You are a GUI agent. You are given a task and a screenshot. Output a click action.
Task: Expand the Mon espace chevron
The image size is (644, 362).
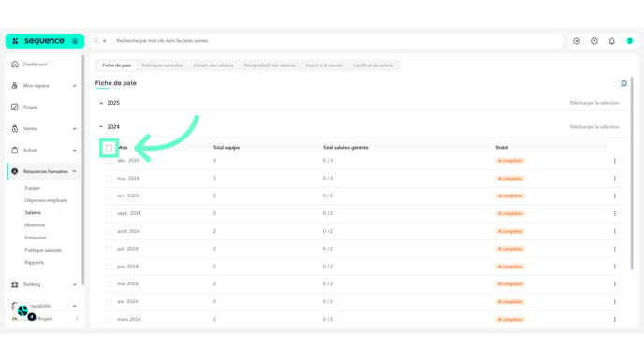coord(74,86)
